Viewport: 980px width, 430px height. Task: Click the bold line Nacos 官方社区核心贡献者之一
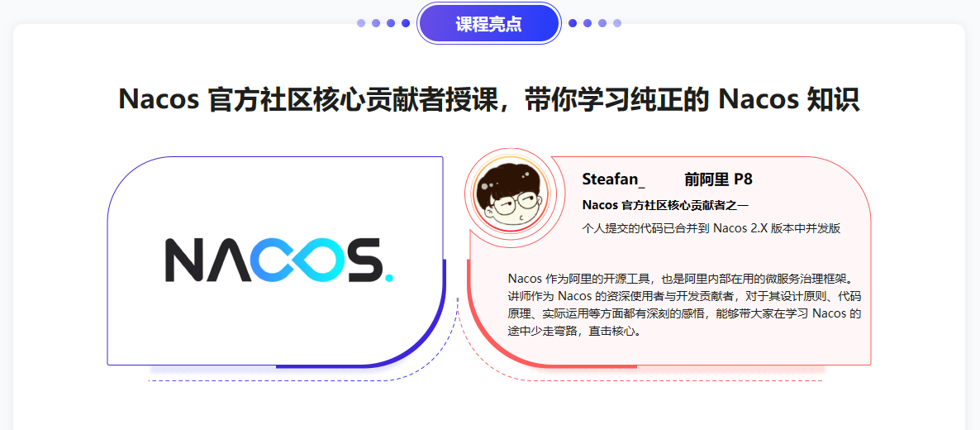pyautogui.click(x=665, y=205)
